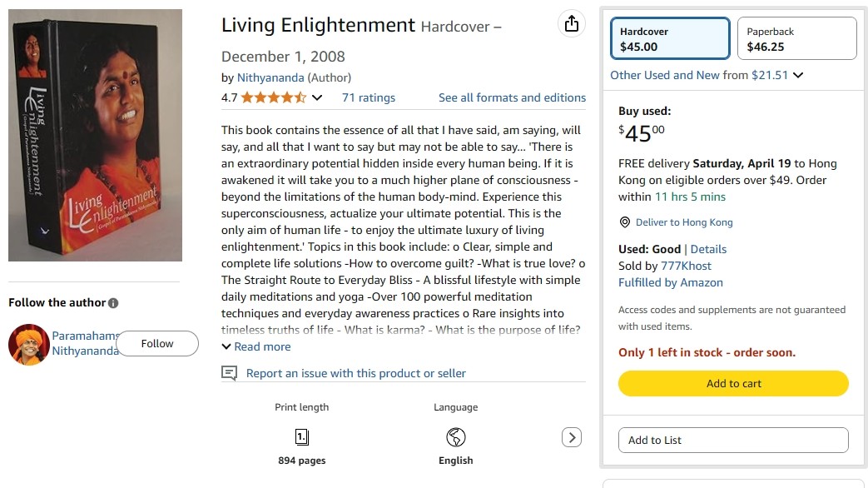Click the print length pages icon

click(x=302, y=437)
